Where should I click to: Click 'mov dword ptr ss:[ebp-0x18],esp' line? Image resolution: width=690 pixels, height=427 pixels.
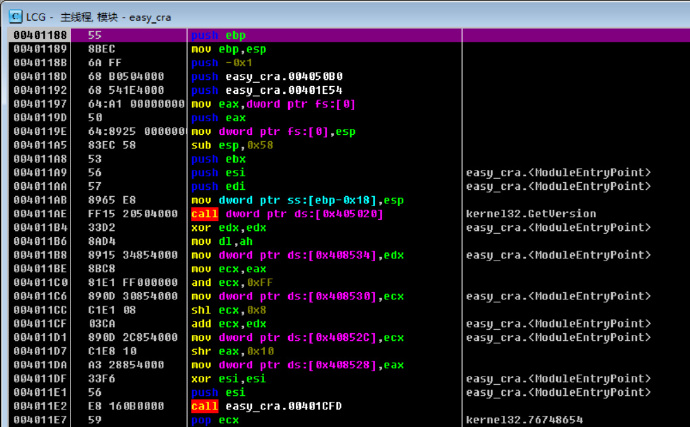pyautogui.click(x=297, y=200)
